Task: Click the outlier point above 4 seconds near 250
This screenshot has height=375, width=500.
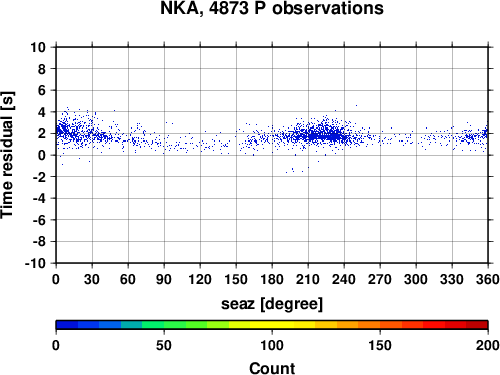Action: click(x=356, y=105)
